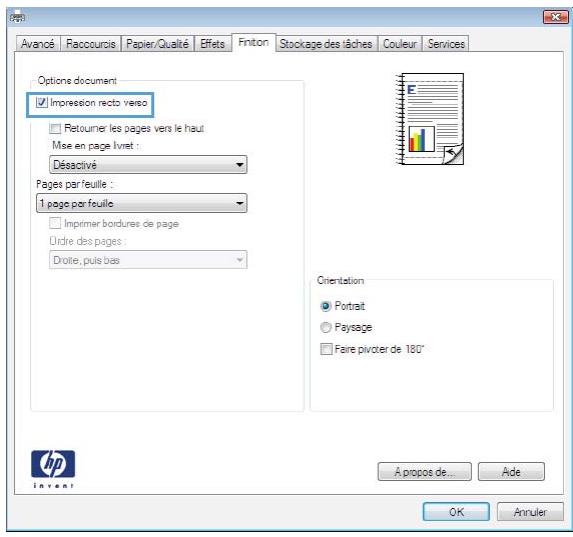Select the Finition tab
Viewport: 573px width, 537px height.
253,42
